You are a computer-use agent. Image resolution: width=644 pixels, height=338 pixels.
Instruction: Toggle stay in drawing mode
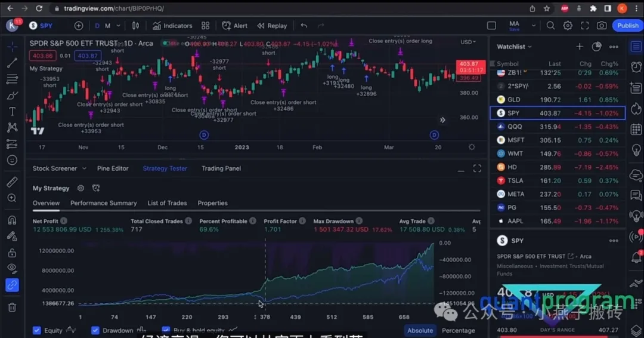[12, 236]
